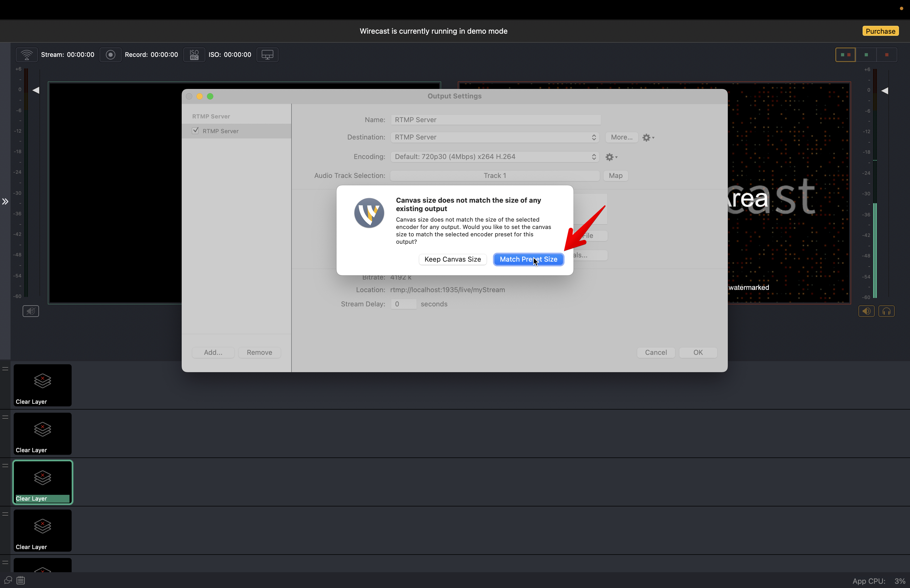Mute the preview audio speaker icon

click(31, 311)
